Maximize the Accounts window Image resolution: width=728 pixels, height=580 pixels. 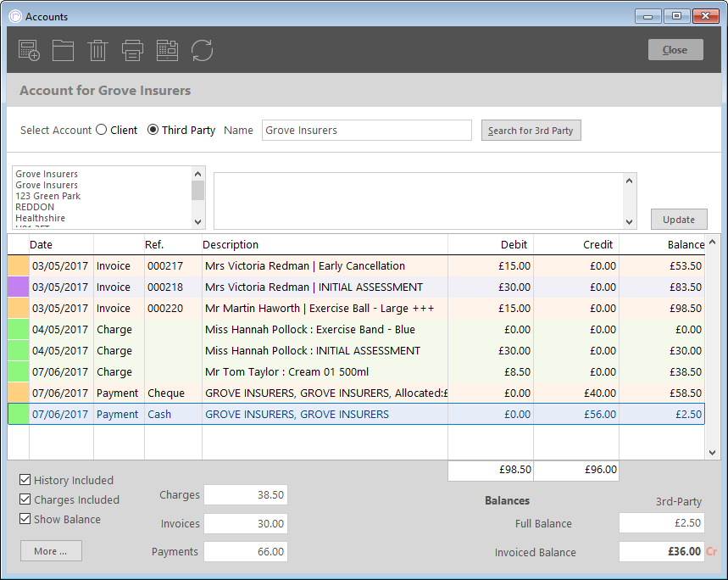coord(676,16)
